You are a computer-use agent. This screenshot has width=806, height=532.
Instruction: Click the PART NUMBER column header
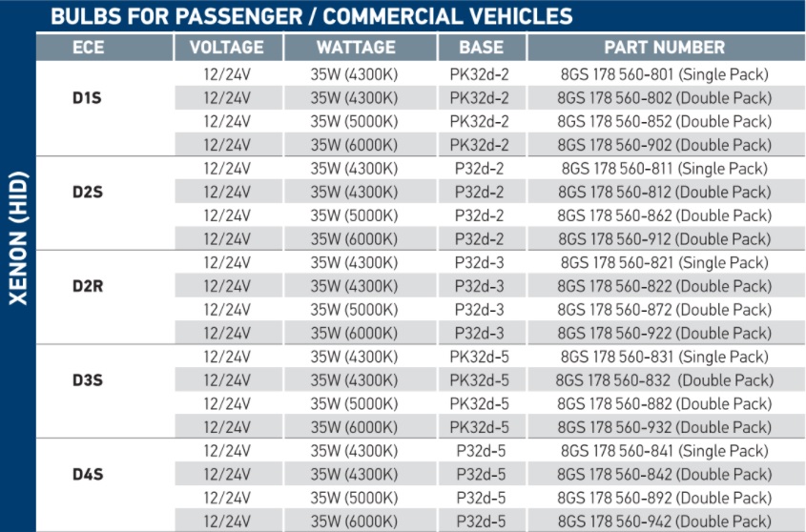665,48
